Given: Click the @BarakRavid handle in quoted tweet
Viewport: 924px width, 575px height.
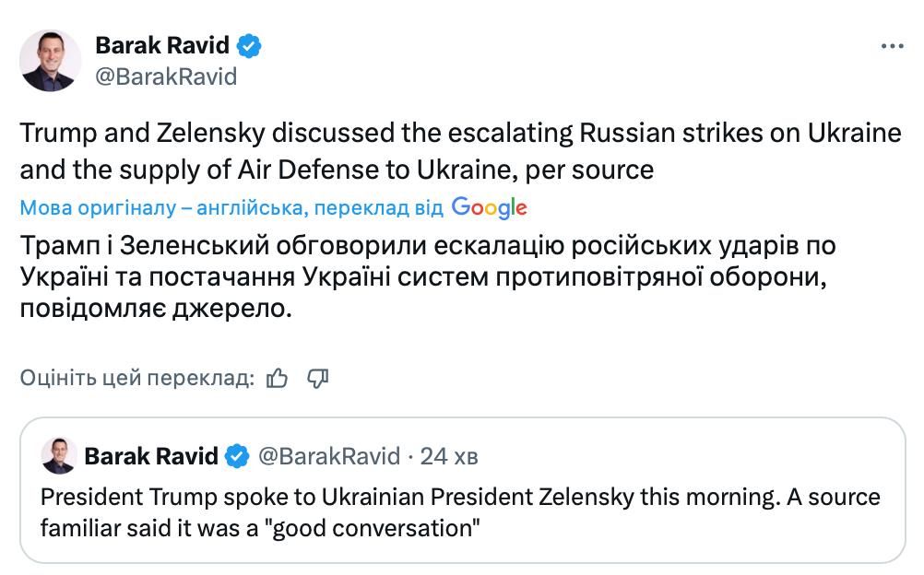Looking at the screenshot, I should tap(328, 456).
